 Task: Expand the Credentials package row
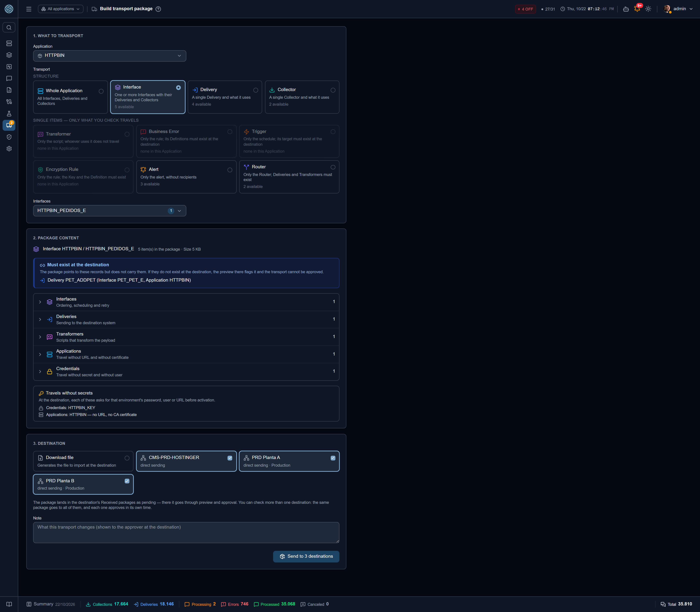pyautogui.click(x=186, y=372)
